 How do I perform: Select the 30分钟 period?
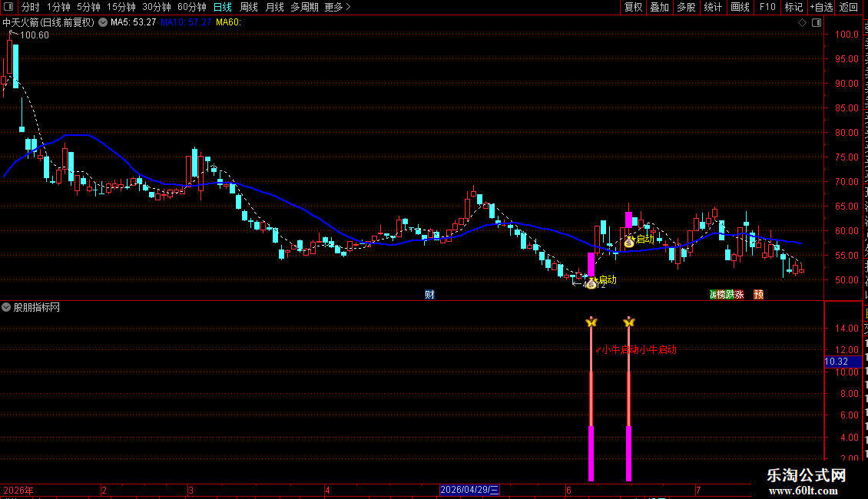(157, 7)
